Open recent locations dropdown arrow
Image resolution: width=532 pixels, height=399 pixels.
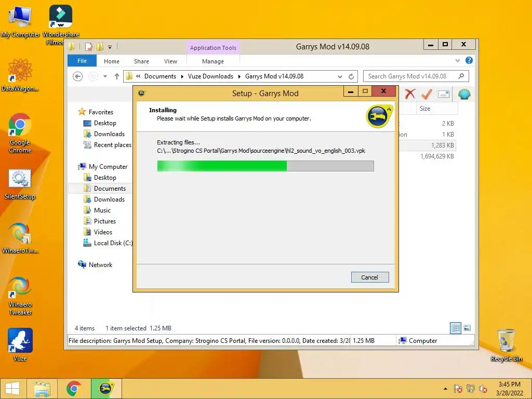tap(105, 76)
